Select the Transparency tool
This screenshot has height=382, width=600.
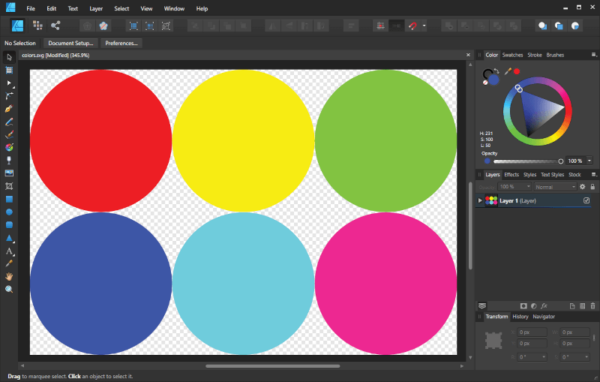[x=9, y=160]
